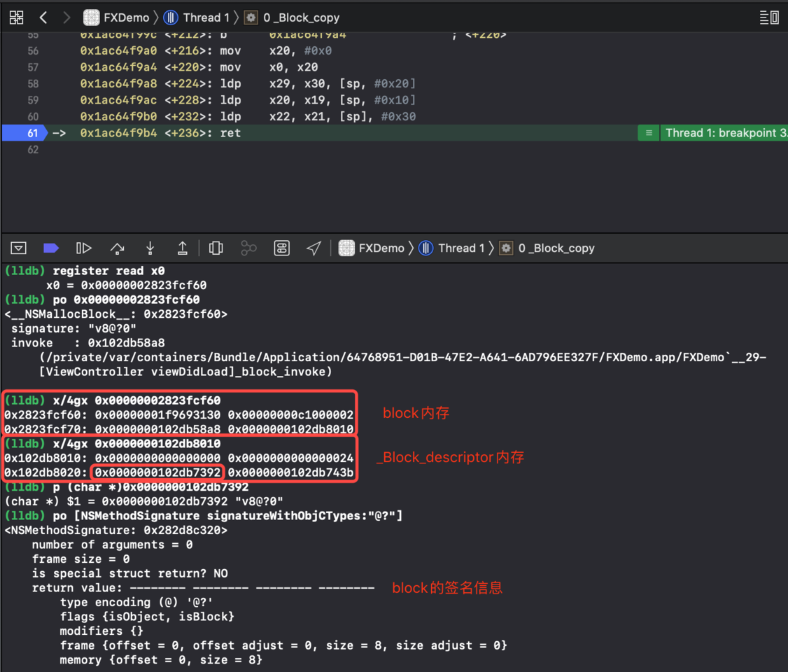
Task: Expand 0 _Block_copy frame in top jump bar
Action: click(292, 17)
